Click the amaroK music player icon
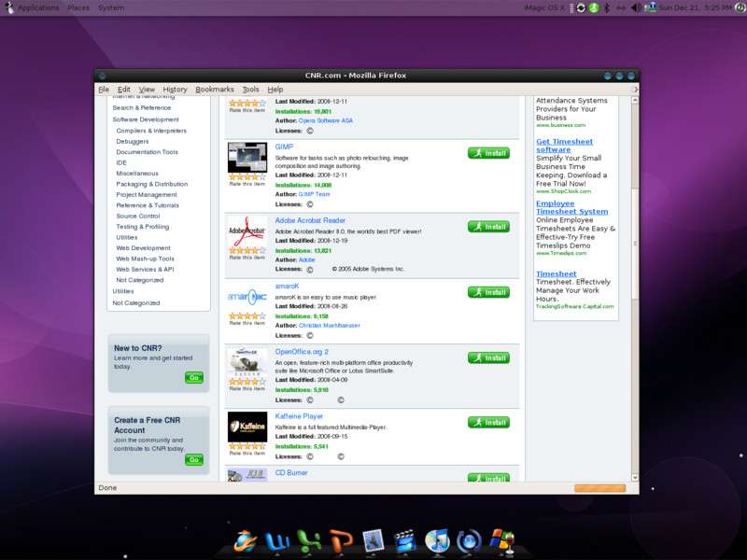 tap(246, 295)
